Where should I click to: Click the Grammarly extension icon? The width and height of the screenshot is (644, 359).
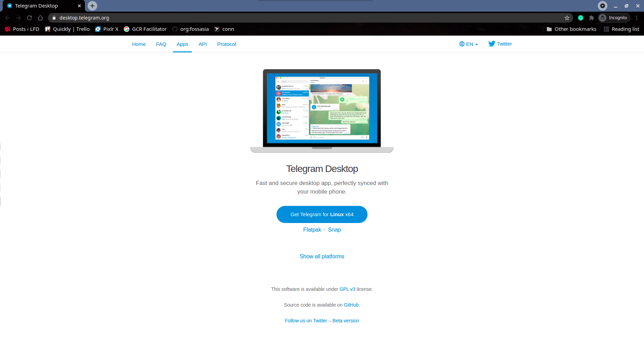[580, 17]
